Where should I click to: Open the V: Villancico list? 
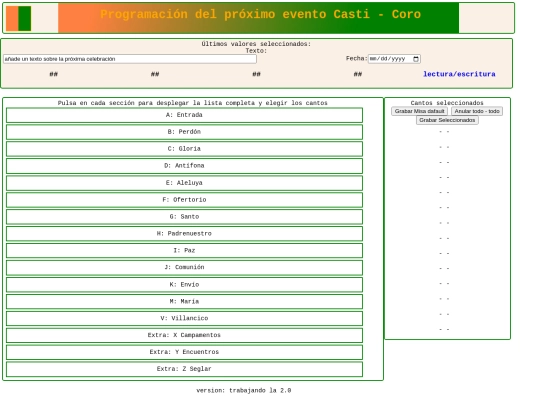(184, 319)
